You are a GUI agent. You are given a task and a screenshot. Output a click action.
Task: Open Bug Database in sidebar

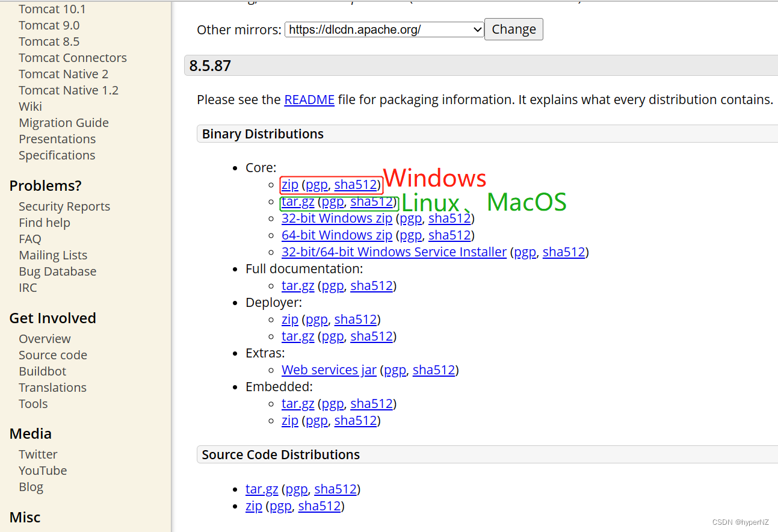tap(58, 271)
